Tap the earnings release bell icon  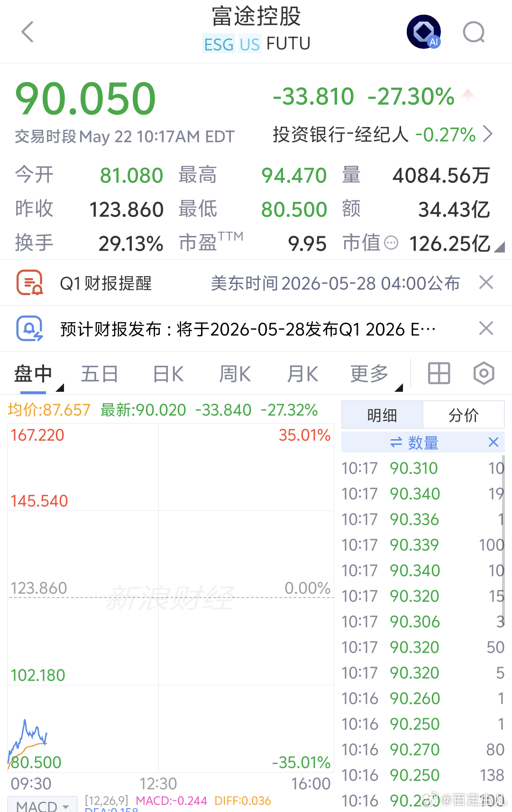point(30,328)
